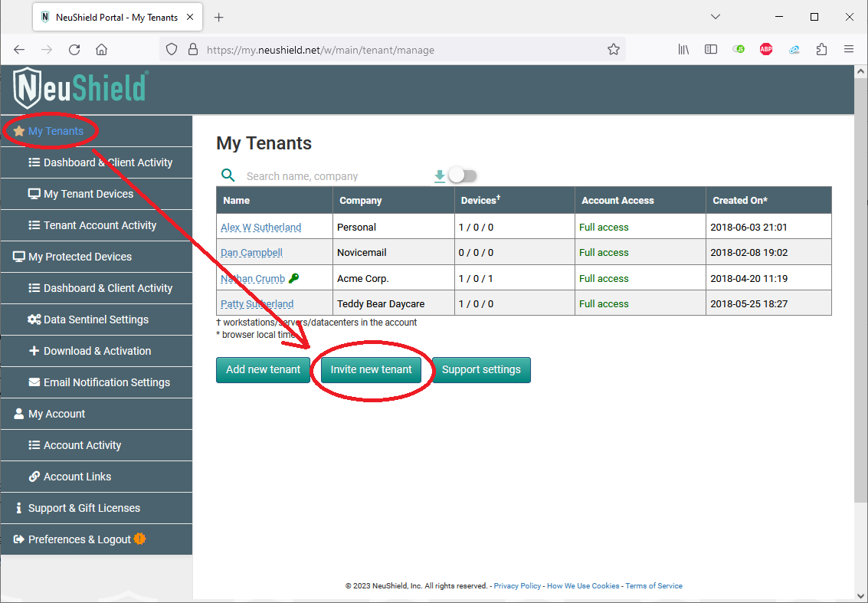Screen dimensions: 868x603
Task: Open tenant Dan Campbell
Action: (251, 253)
